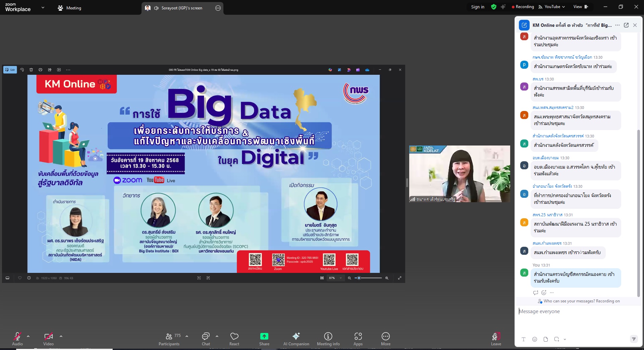Click slideshow icon in Photos window toolbar

pyautogui.click(x=59, y=70)
